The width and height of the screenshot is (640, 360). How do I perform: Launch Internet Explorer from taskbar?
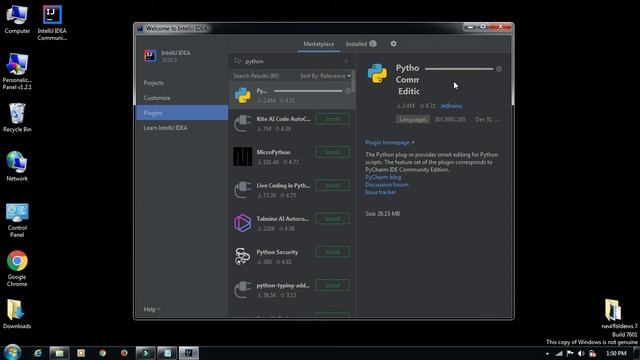(38, 353)
